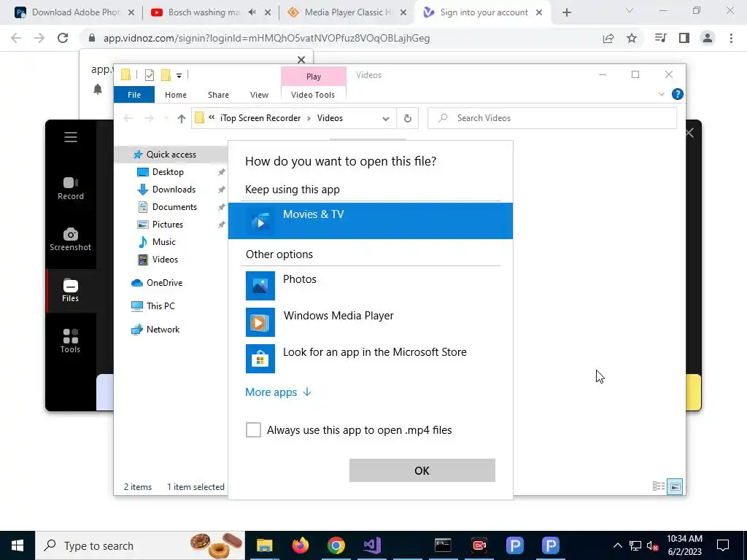Viewport: 747px width, 560px height.
Task: Open Chrome profile avatar
Action: [x=708, y=38]
